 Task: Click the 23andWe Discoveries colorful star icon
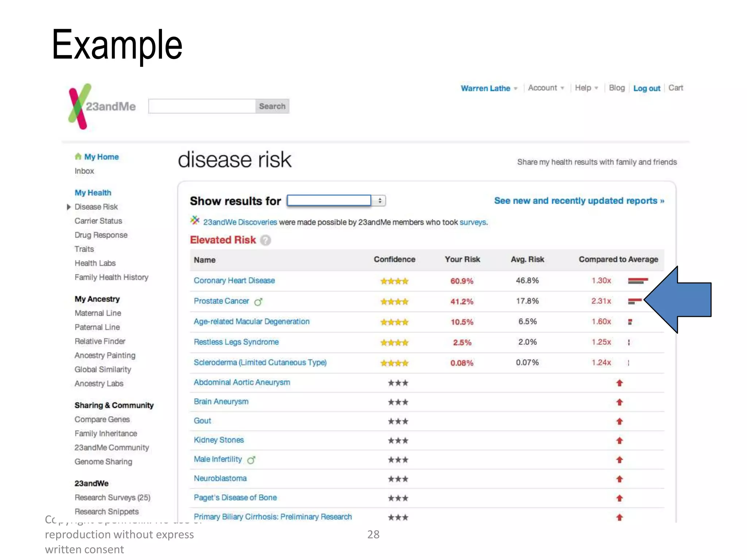[195, 220]
